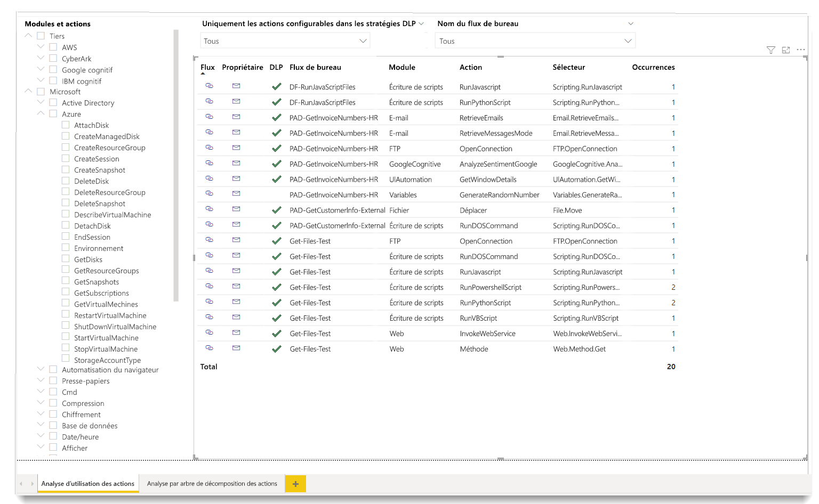Select ShutDownVirtualMachine tree item label
This screenshot has width=819, height=504.
(115, 327)
